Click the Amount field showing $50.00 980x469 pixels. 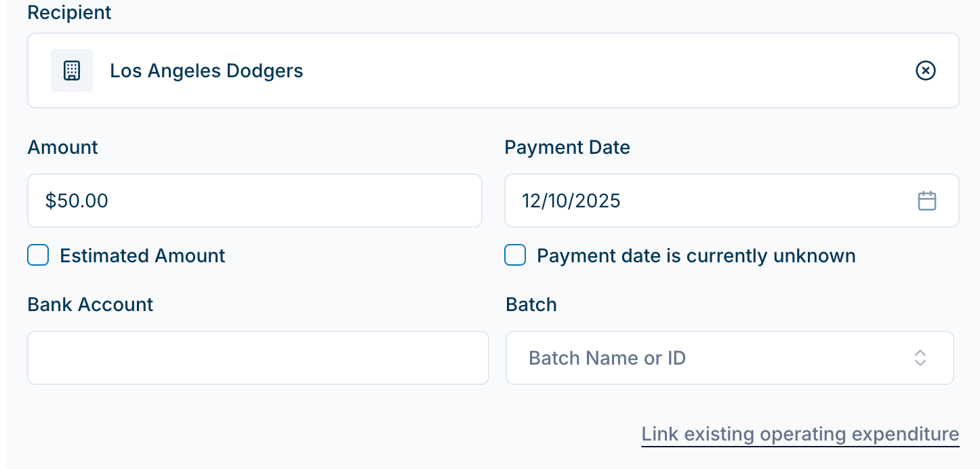coord(254,201)
